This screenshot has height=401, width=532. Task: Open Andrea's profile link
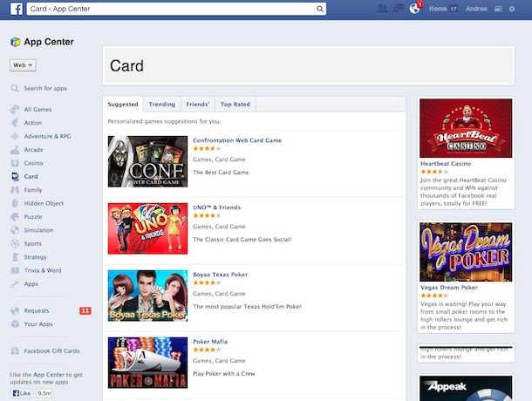click(476, 9)
